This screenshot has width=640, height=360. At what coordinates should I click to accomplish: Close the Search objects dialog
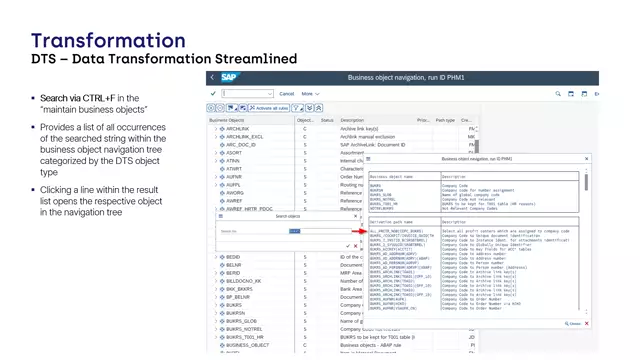coord(355,216)
